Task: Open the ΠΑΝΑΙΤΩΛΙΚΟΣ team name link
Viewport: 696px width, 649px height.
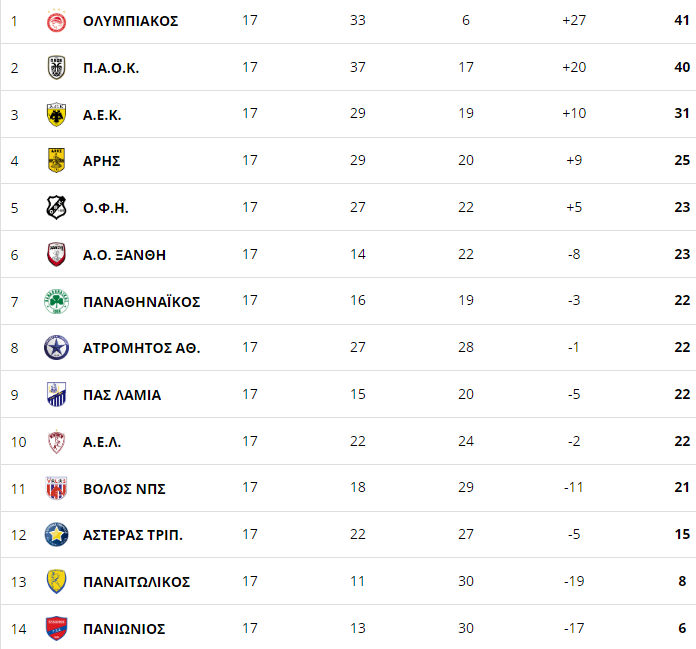Action: click(x=136, y=582)
